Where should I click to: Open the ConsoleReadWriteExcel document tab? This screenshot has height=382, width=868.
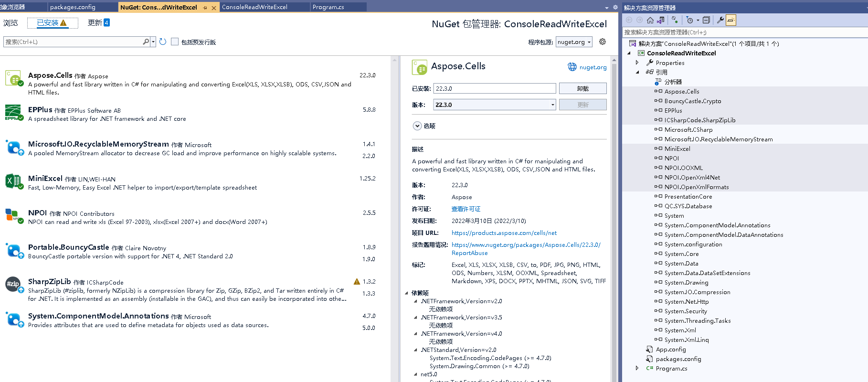point(265,7)
